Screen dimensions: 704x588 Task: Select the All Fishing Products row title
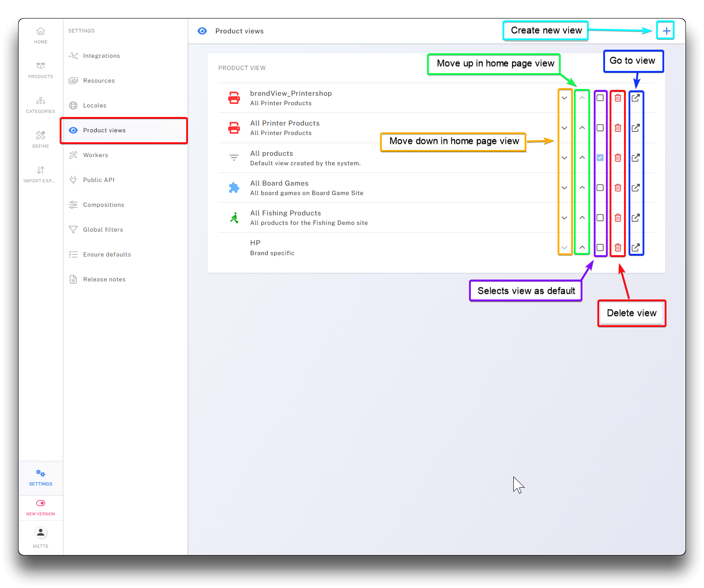[286, 213]
